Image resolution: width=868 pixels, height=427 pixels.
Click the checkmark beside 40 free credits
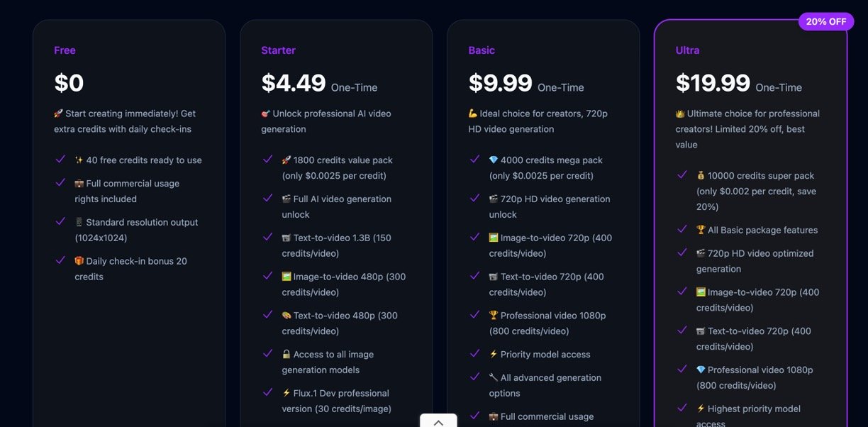(60, 160)
